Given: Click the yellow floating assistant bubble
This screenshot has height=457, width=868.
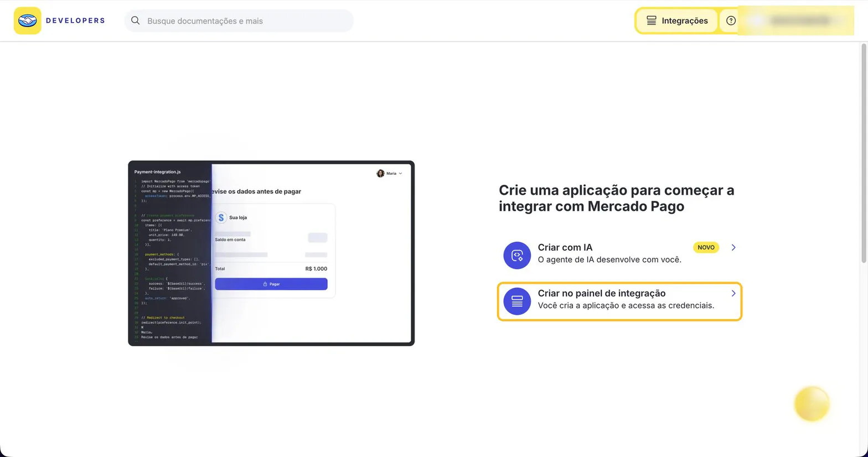Looking at the screenshot, I should [x=812, y=404].
